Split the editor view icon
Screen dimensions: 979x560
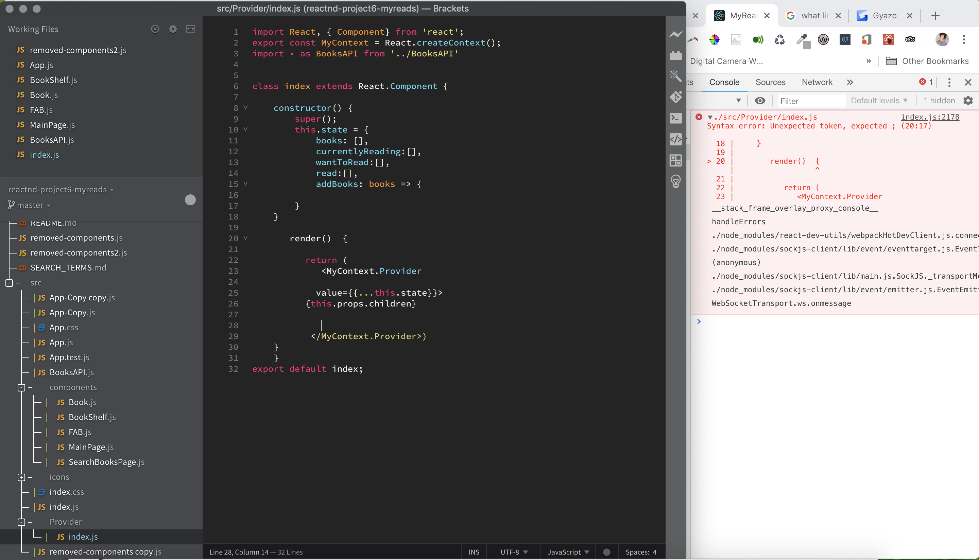(x=190, y=29)
